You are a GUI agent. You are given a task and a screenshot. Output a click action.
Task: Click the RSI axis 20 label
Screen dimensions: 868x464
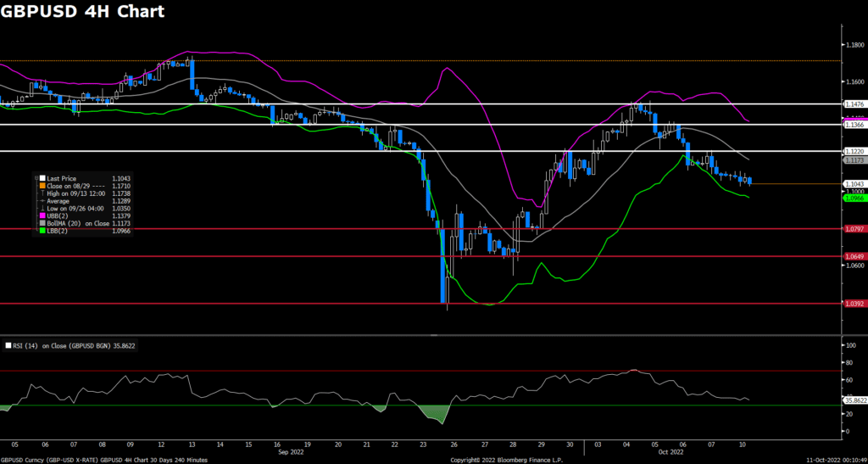[x=849, y=414]
